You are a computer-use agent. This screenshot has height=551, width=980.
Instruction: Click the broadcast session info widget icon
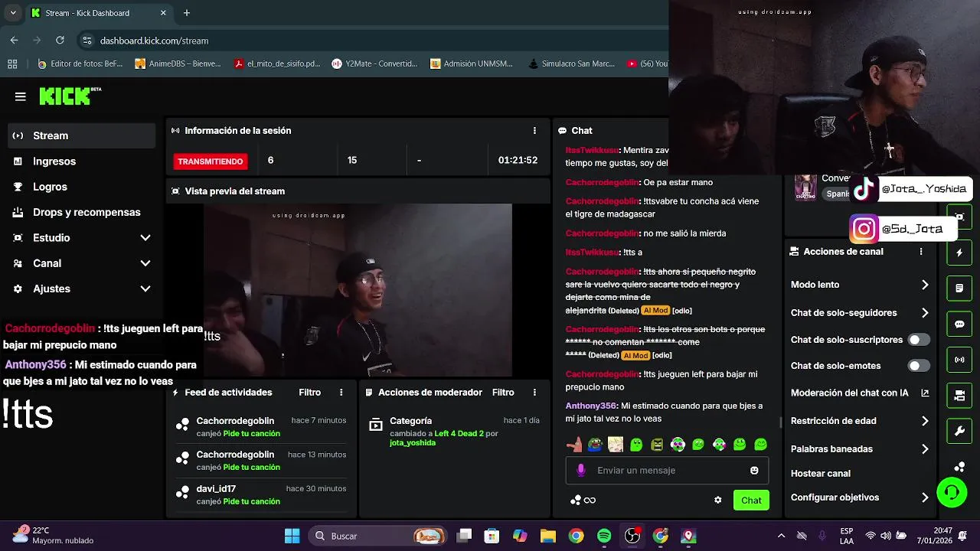click(x=959, y=360)
